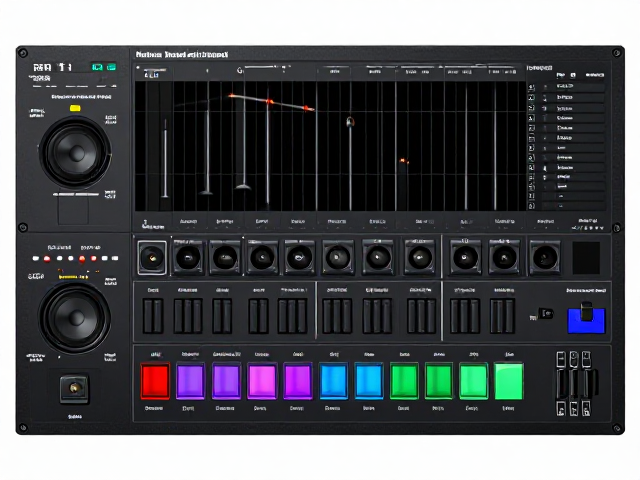Viewport: 640px width, 480px height.
Task: Tap the red pad in the pad row
Action: pos(155,381)
